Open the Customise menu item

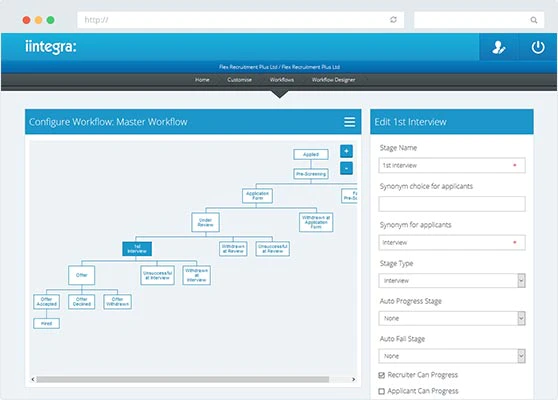[x=239, y=80]
